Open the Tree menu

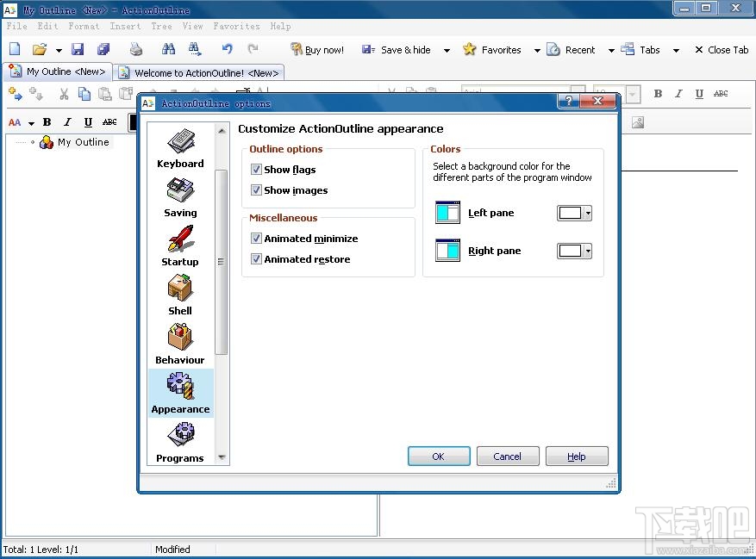click(161, 26)
